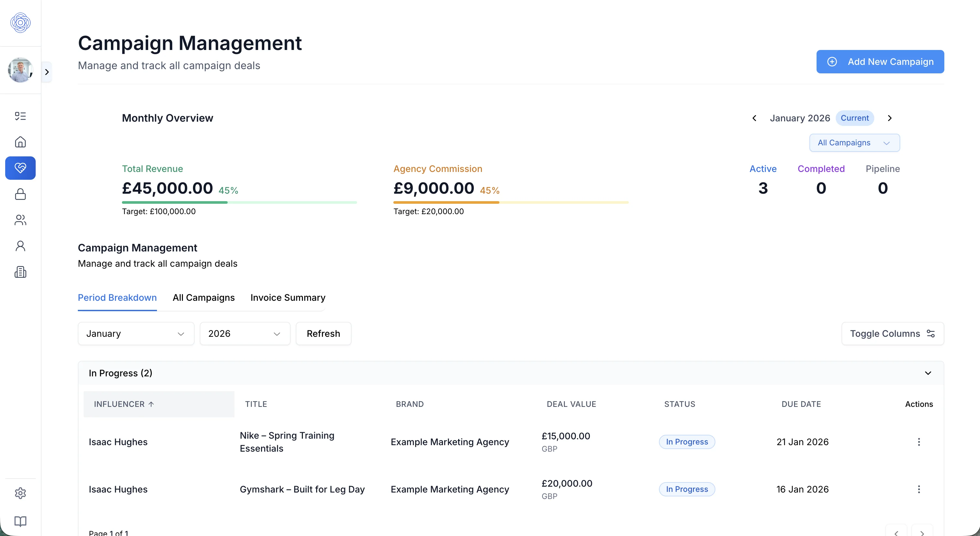Viewport: 980px width, 536px height.
Task: Navigate to the Home sidebar icon
Action: coord(20,141)
